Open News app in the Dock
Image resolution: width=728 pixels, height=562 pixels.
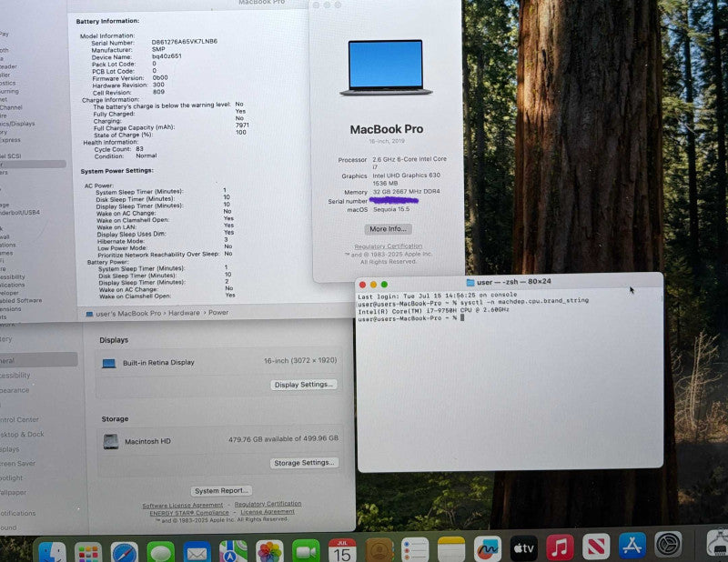point(596,547)
